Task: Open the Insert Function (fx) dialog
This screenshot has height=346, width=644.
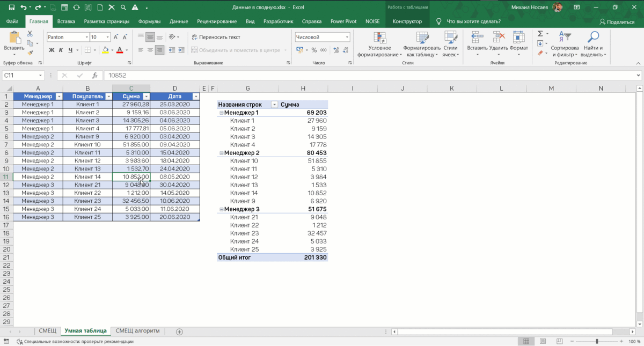Action: [x=95, y=76]
